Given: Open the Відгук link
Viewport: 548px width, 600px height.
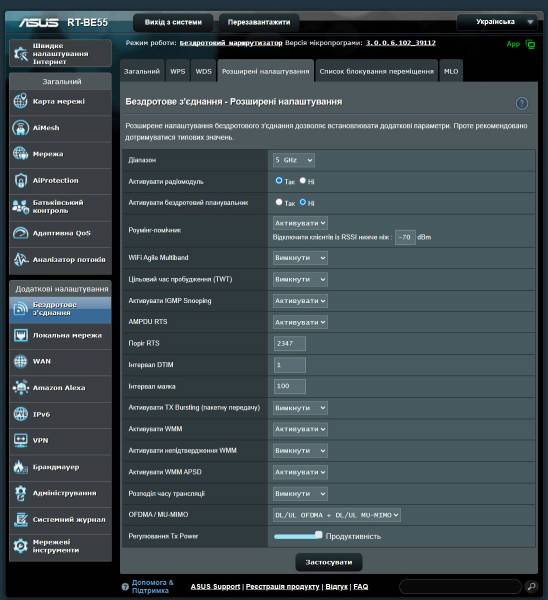Looking at the screenshot, I should [336, 587].
